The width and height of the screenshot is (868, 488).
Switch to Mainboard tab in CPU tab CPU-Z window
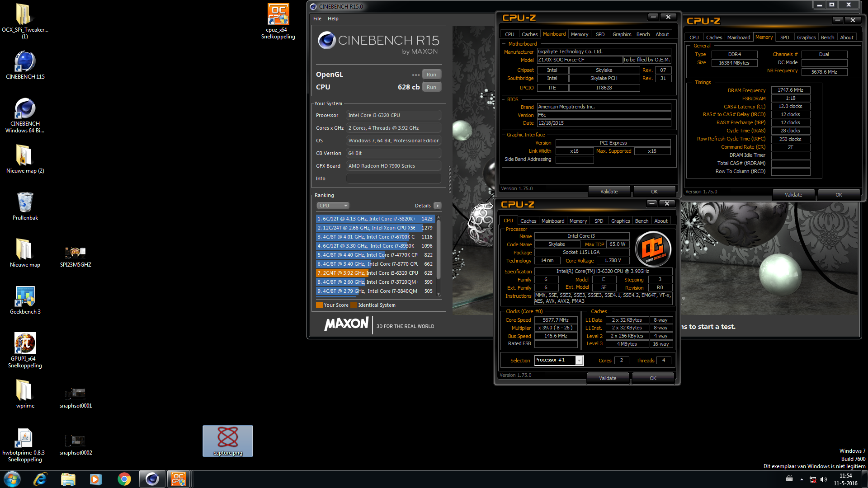[553, 221]
